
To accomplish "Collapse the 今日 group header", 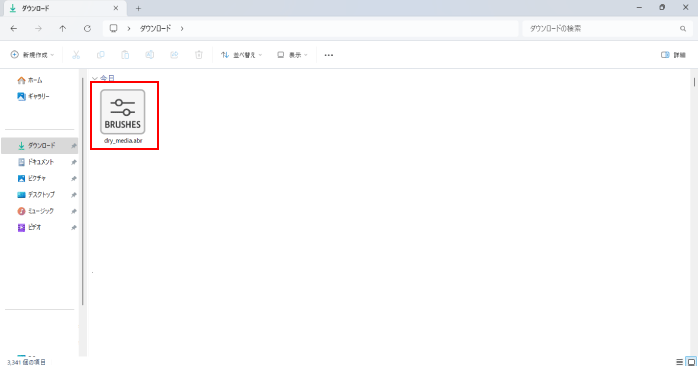I will pyautogui.click(x=94, y=78).
